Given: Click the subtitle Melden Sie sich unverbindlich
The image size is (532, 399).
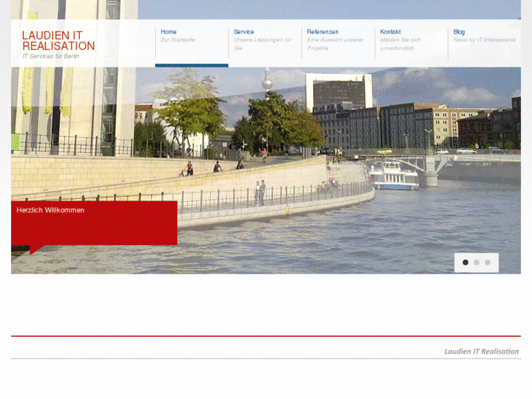Looking at the screenshot, I should tap(400, 44).
